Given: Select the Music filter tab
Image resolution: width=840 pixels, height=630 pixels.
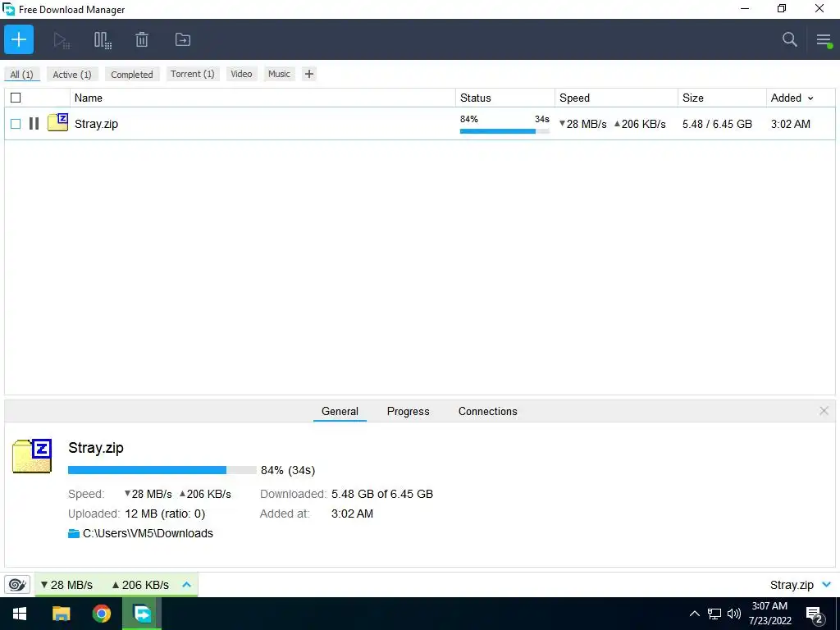Looking at the screenshot, I should 279,74.
